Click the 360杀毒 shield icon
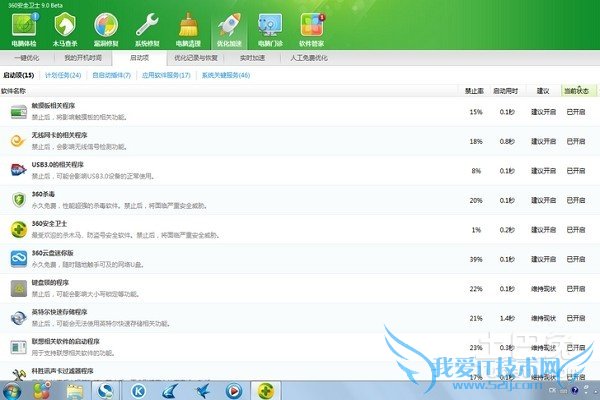 click(18, 200)
